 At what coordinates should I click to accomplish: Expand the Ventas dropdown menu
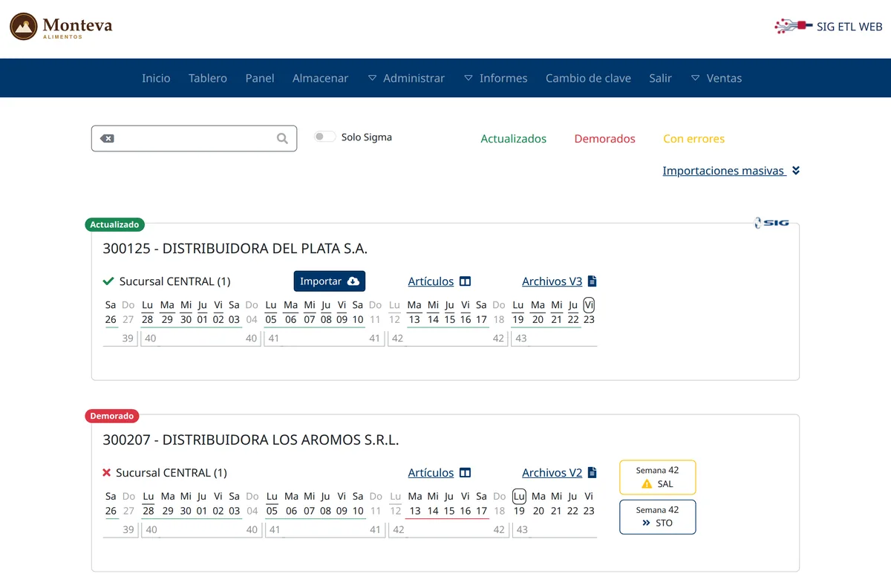[716, 78]
